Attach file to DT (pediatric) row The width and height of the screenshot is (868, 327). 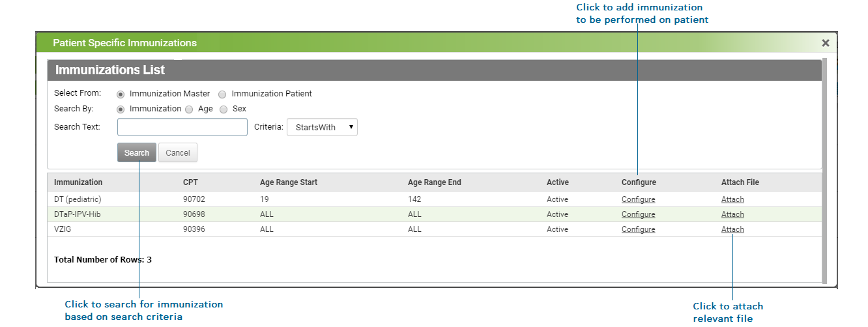732,199
